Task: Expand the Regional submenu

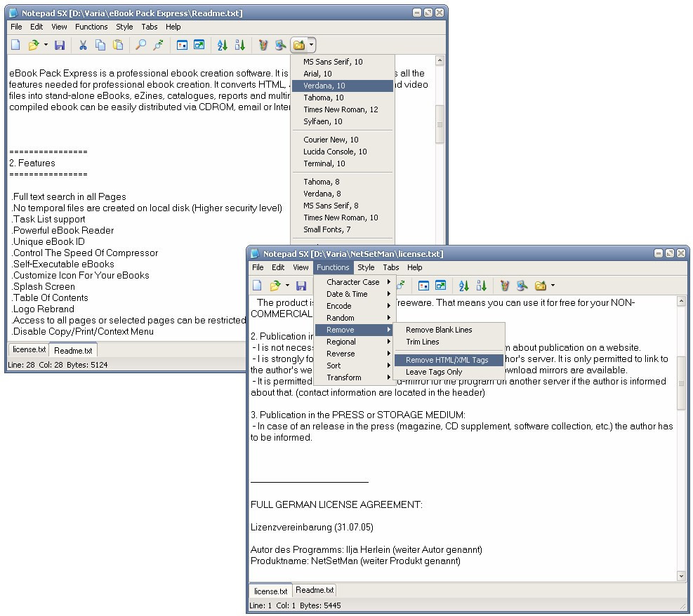Action: click(355, 342)
